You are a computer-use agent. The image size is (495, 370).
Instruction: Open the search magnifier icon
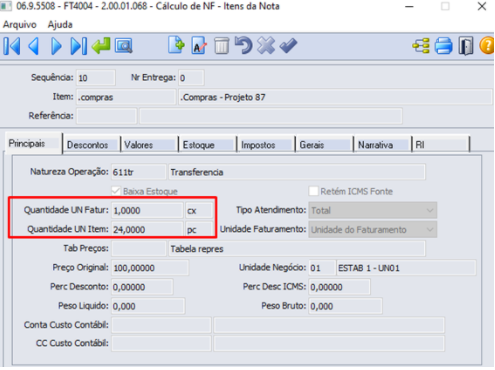[124, 46]
